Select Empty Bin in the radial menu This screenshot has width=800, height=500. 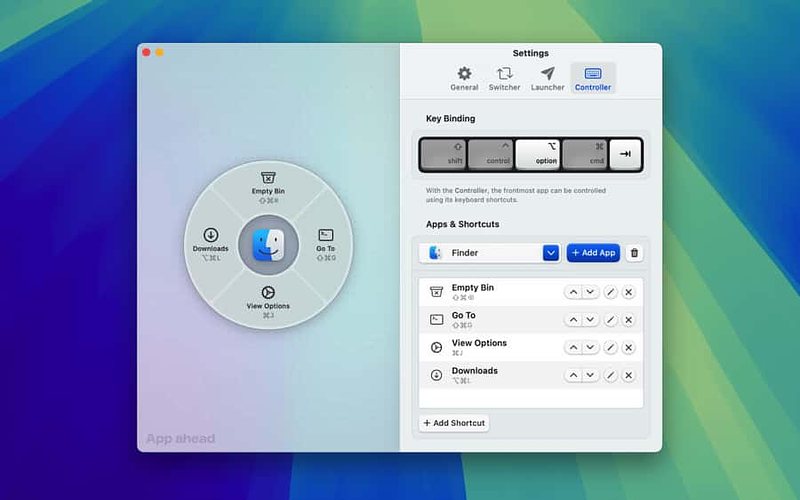pyautogui.click(x=268, y=188)
